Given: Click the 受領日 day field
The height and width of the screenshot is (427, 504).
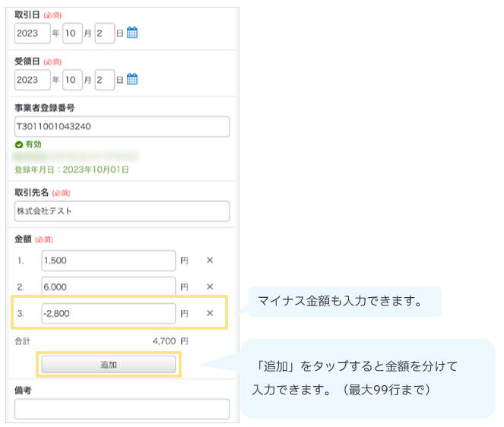Looking at the screenshot, I should [104, 79].
